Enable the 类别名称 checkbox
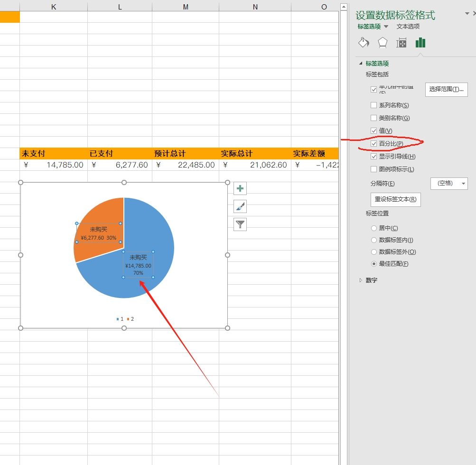476x465 pixels. (374, 118)
